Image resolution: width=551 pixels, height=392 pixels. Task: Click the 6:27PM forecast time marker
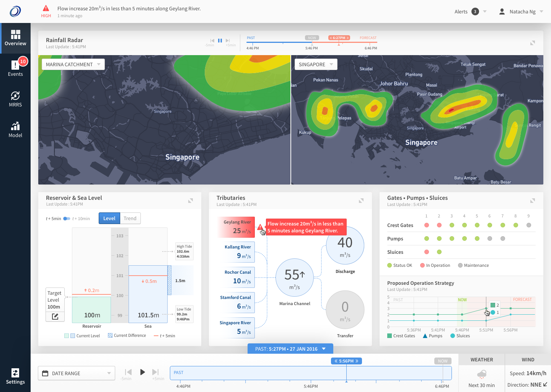(339, 38)
